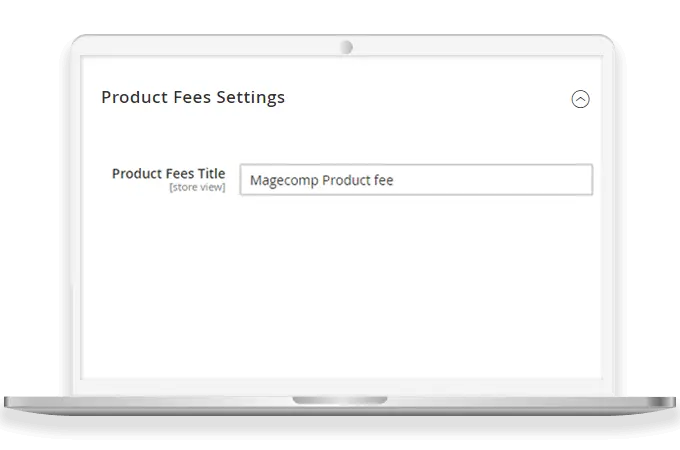Click the laptop lid opening notch
Image resolution: width=680 pixels, height=450 pixels.
(x=339, y=401)
